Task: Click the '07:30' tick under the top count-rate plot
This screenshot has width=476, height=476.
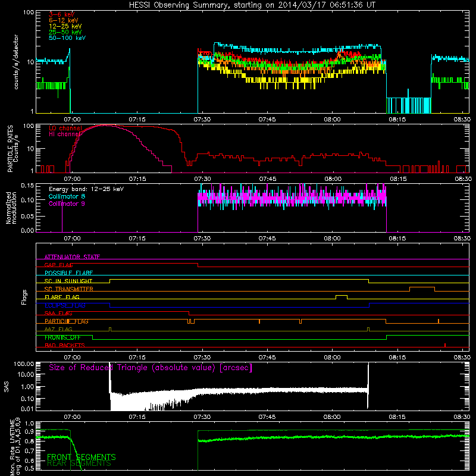Action: click(202, 120)
